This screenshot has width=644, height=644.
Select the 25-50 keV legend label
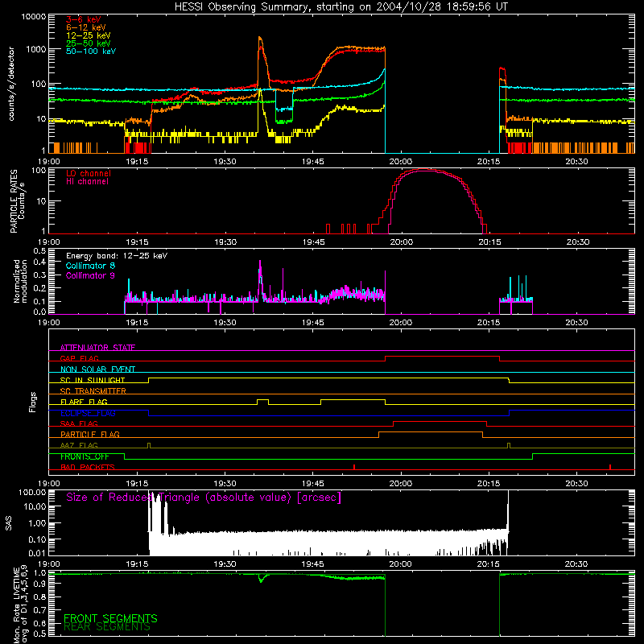tap(88, 43)
